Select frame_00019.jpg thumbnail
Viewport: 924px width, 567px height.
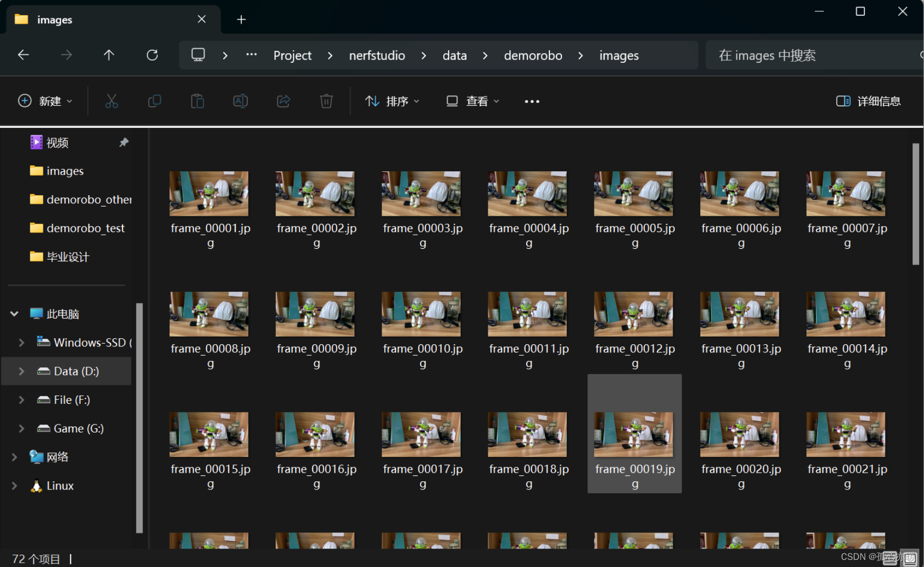(634, 435)
